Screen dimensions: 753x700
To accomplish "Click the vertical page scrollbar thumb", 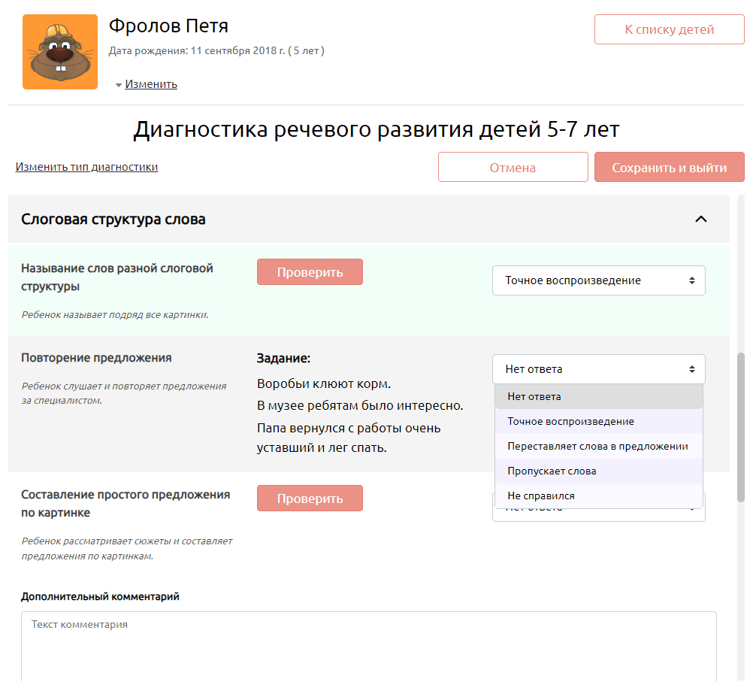I will click(741, 427).
